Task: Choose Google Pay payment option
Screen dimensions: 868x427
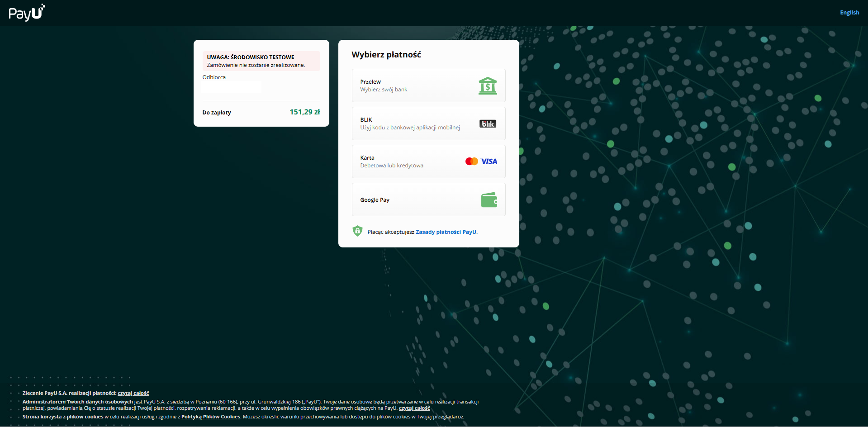Action: (429, 199)
